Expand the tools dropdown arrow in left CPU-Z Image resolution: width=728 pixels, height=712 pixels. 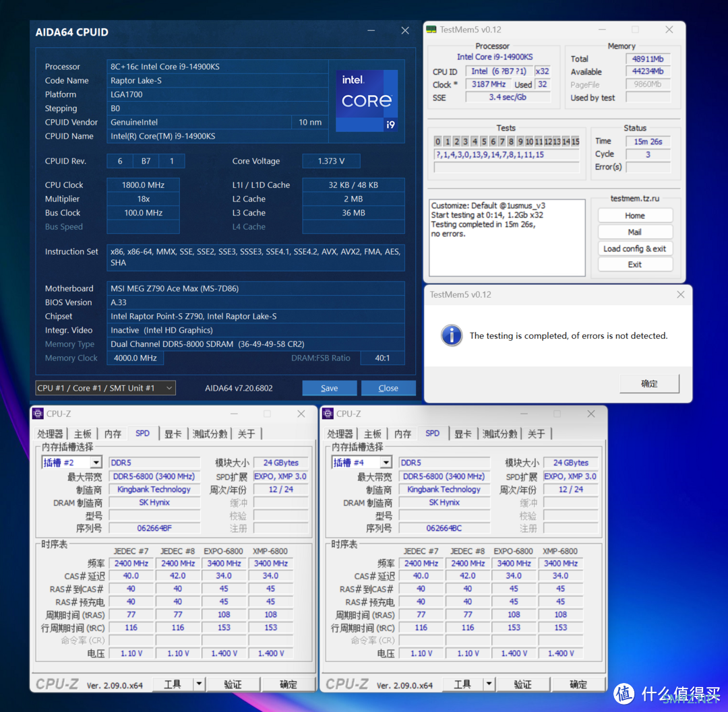tap(199, 684)
